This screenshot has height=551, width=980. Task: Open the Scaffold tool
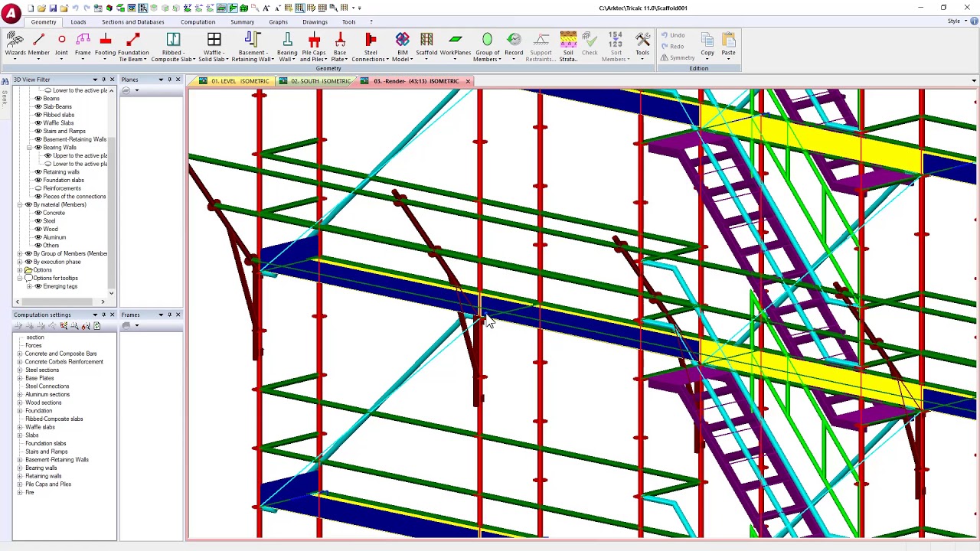point(426,45)
